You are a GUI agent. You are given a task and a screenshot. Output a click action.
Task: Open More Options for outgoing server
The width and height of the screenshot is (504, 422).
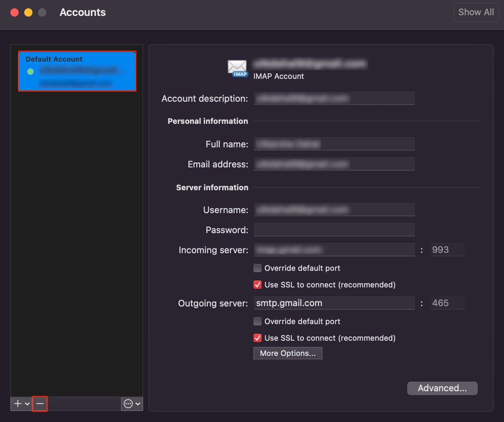click(288, 353)
